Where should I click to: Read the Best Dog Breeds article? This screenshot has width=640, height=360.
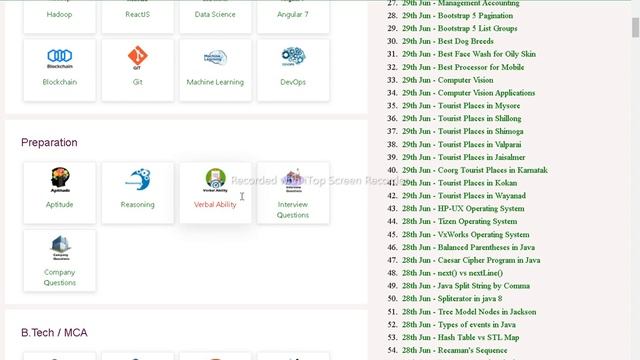pos(448,41)
